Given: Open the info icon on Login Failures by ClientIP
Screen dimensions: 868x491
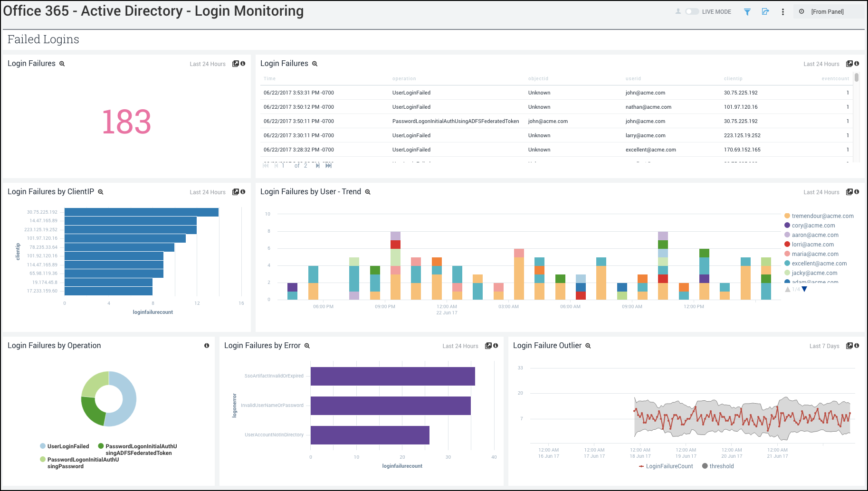Looking at the screenshot, I should point(243,192).
